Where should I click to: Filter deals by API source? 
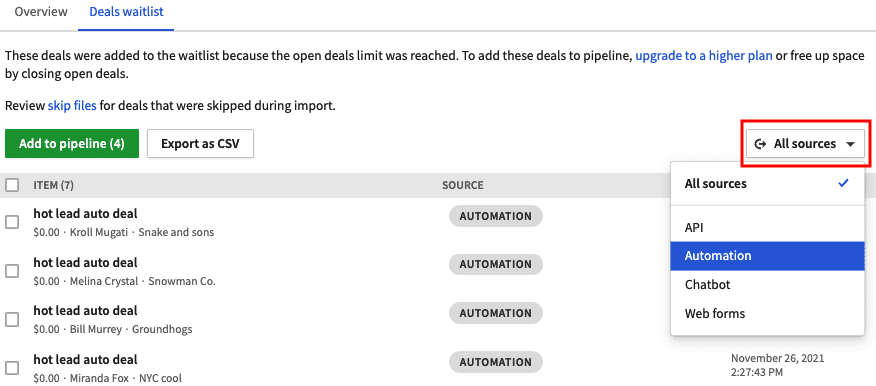click(x=768, y=227)
